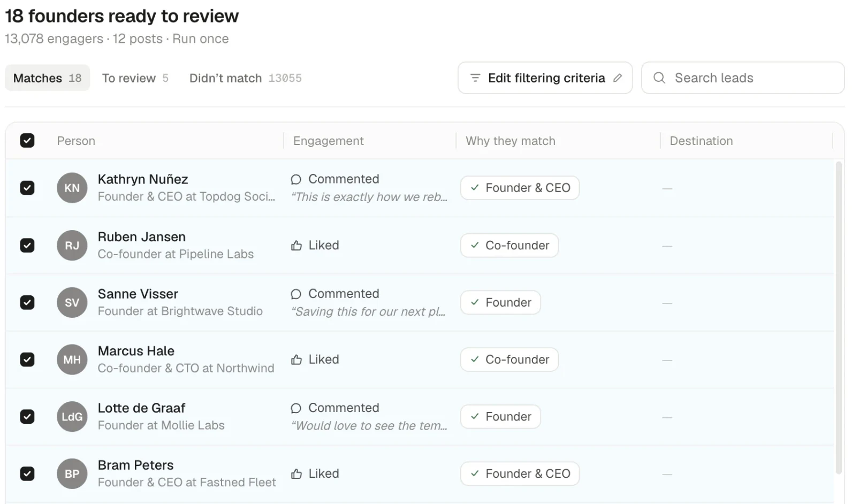Click Lotte de Graaf's LdG avatar
This screenshot has height=504, width=852.
point(72,417)
